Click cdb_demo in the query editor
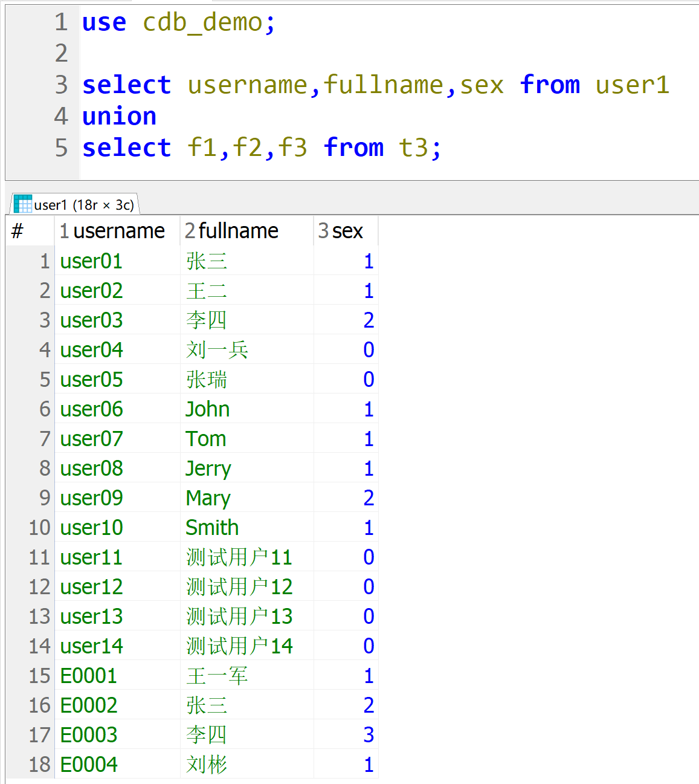 point(202,22)
